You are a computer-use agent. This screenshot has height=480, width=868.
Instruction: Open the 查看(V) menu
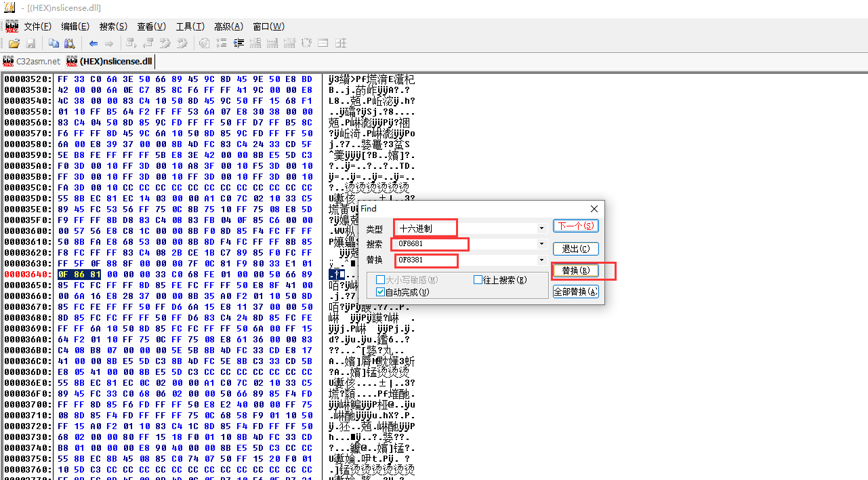[x=151, y=26]
